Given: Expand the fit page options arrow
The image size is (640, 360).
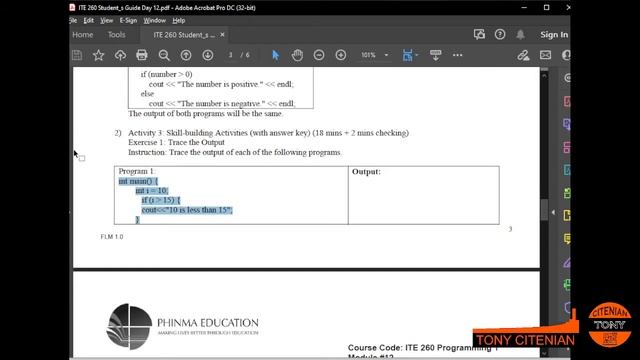Looking at the screenshot, I should click(x=416, y=55).
